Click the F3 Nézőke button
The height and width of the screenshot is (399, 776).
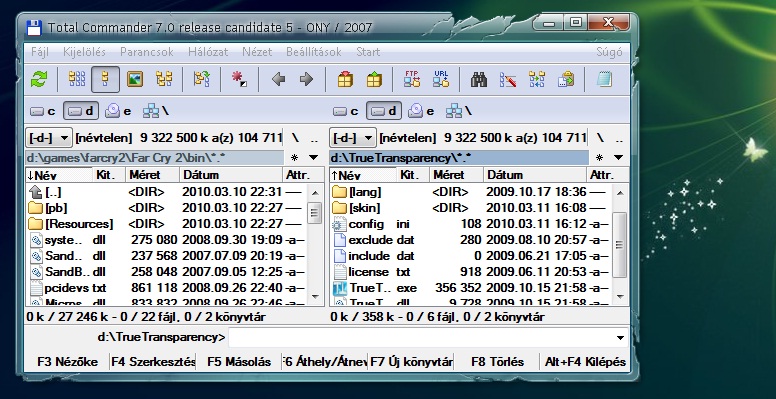(67, 362)
